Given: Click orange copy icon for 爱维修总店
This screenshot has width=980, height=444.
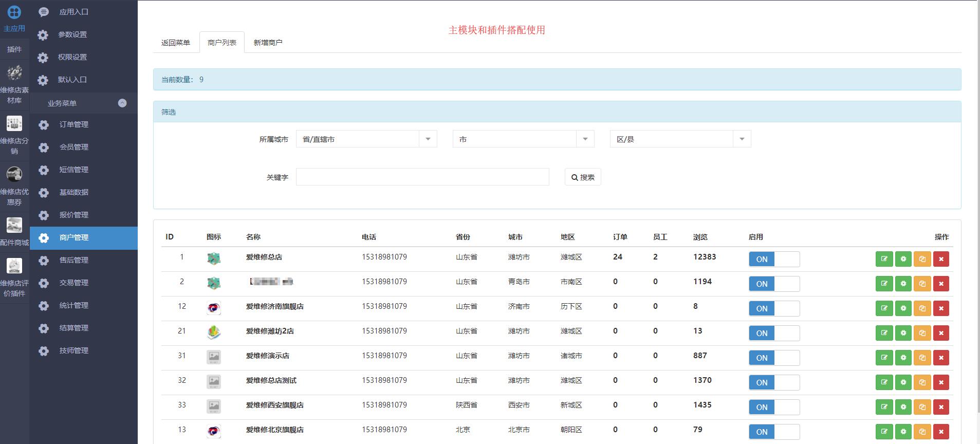Looking at the screenshot, I should 922,259.
